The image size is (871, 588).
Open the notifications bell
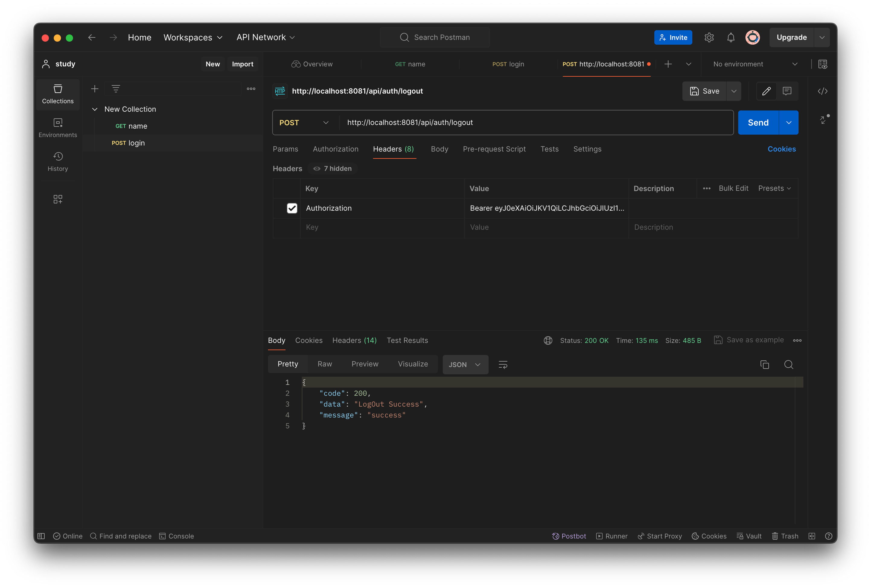point(730,37)
